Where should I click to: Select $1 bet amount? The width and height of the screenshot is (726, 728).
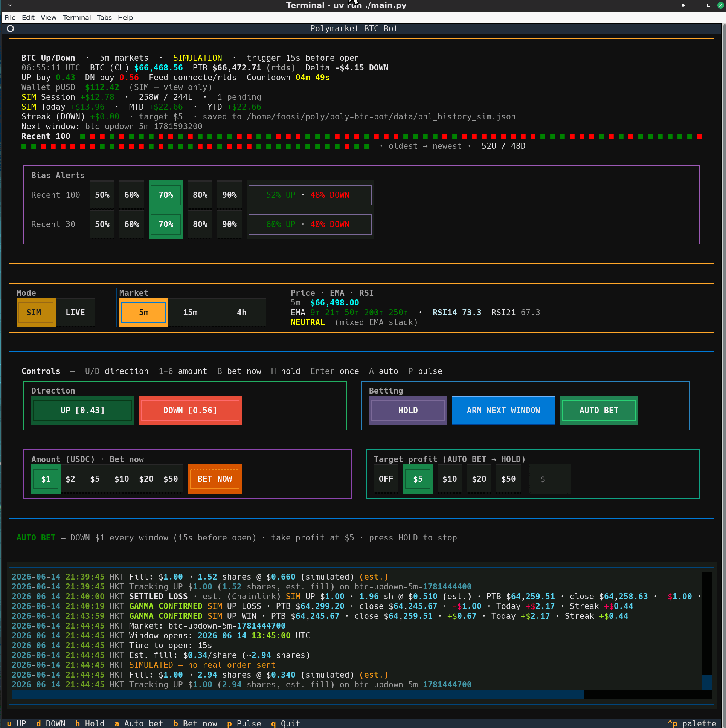point(46,479)
